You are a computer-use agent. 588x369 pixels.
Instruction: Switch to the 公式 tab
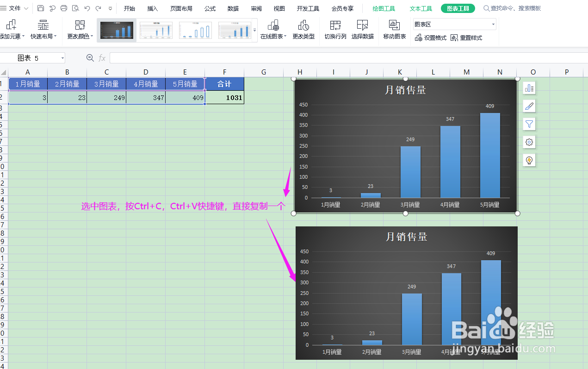[210, 8]
